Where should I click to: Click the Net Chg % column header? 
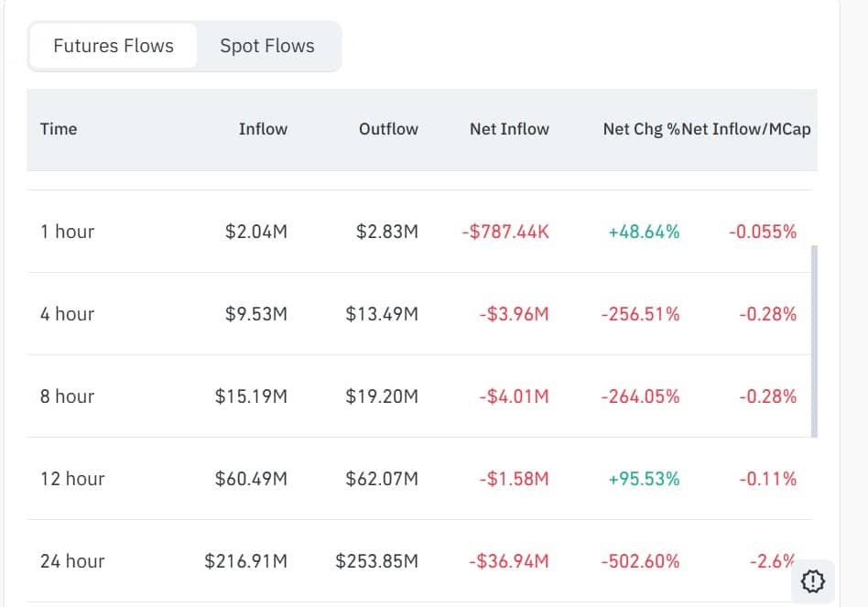click(640, 129)
